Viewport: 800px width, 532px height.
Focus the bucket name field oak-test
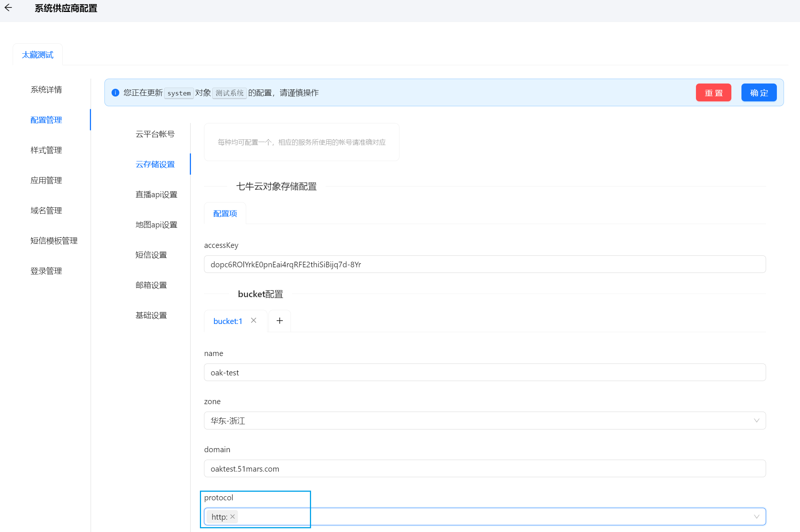pyautogui.click(x=484, y=372)
